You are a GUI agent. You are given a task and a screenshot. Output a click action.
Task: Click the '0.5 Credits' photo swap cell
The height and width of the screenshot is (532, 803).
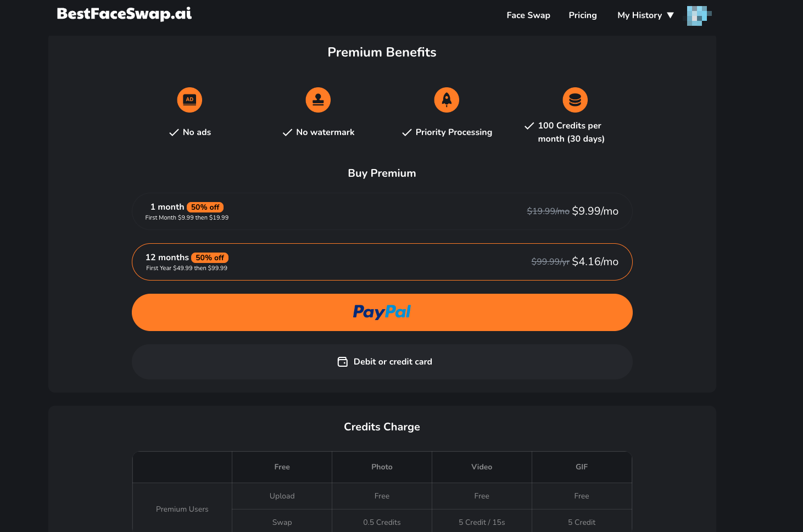382,523
